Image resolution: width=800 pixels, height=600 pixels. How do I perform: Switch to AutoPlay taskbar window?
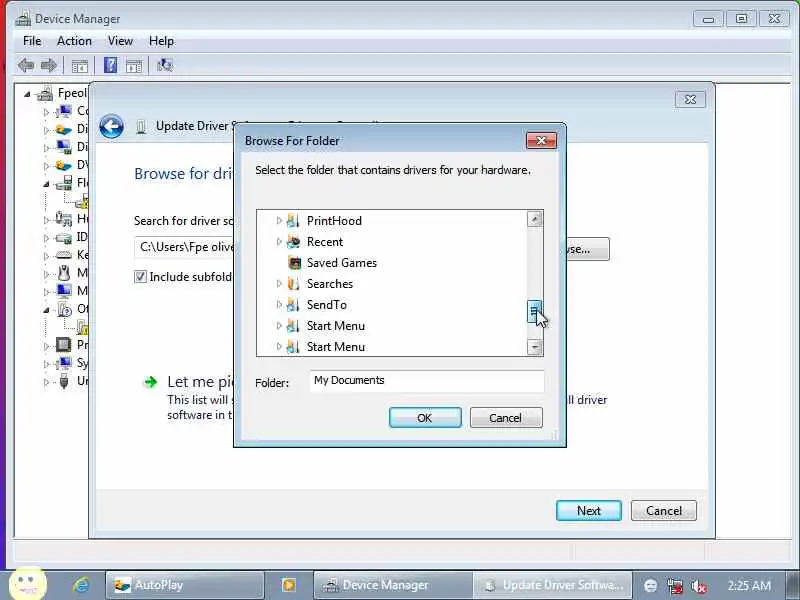tap(185, 585)
